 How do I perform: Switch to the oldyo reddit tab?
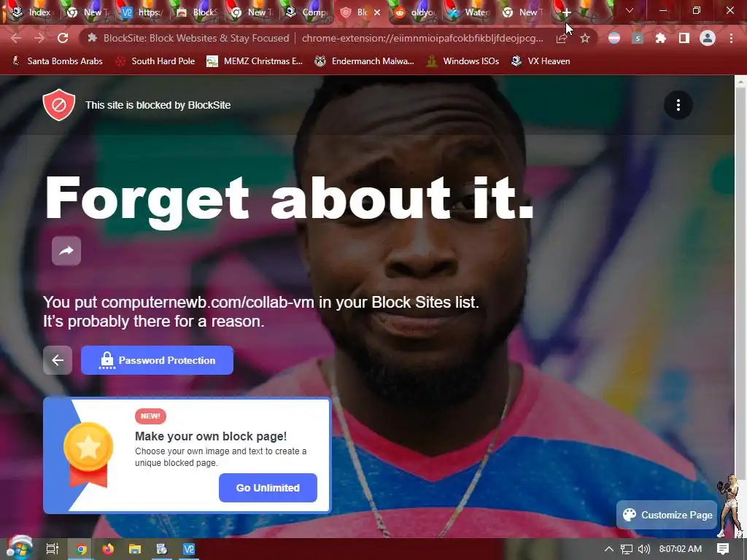[415, 12]
